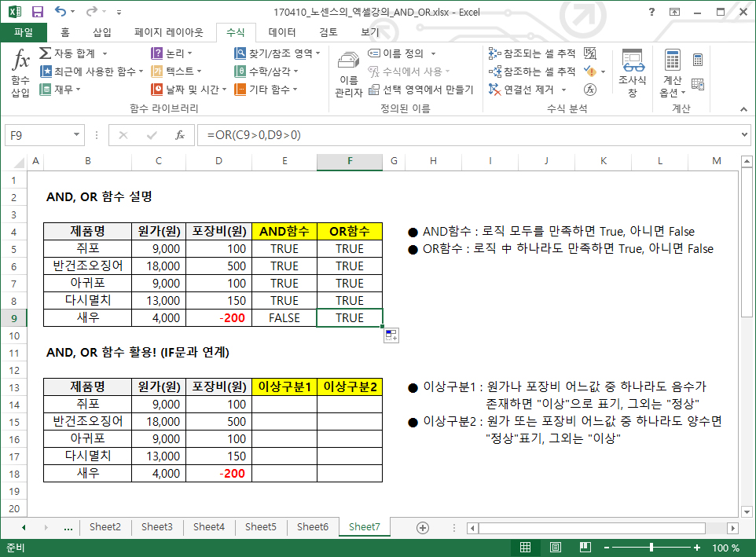
Task: Click the fx insert function button in formula bar
Action: [180, 135]
